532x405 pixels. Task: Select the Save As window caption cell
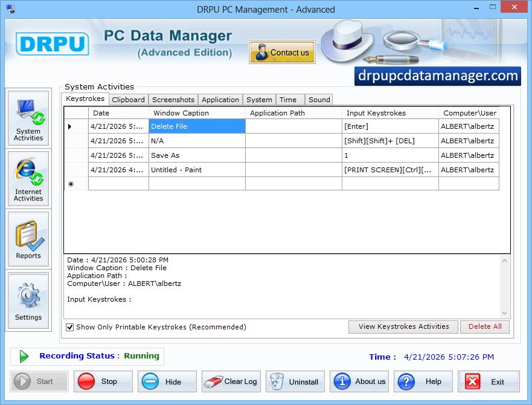tap(197, 155)
